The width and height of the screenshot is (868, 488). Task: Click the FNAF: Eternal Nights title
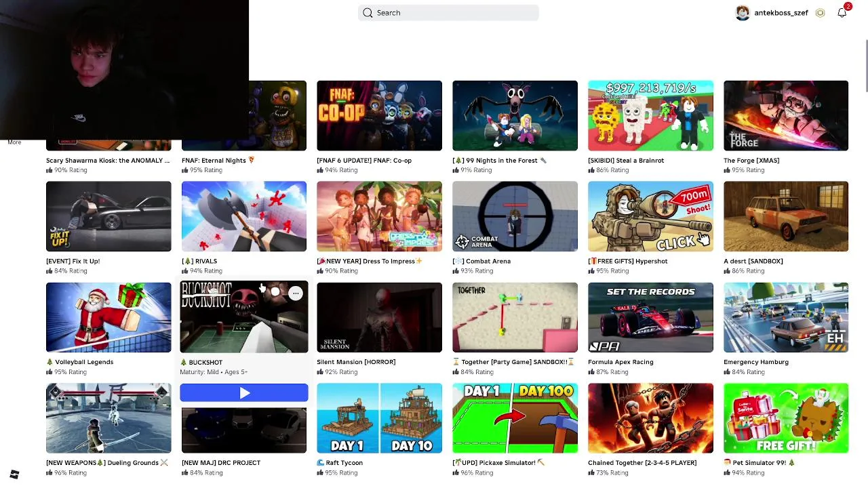(x=218, y=161)
